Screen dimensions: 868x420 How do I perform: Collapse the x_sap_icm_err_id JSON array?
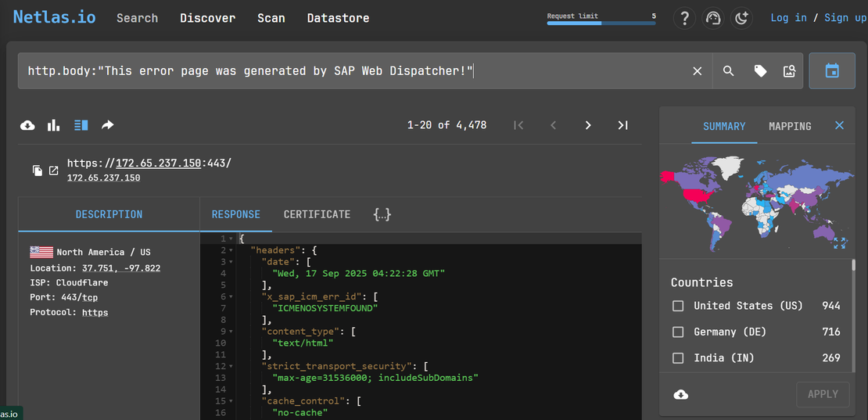[231, 297]
